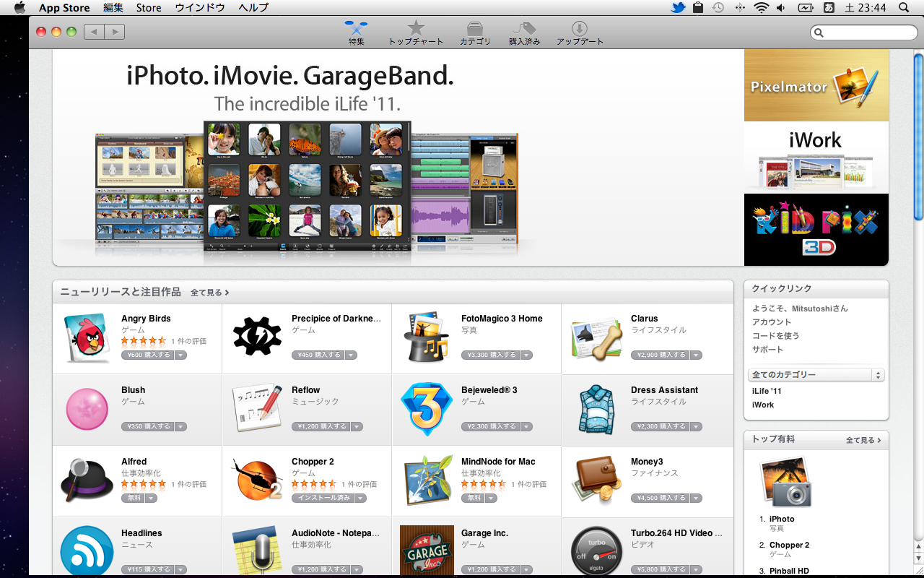Open the Store menu

click(149, 8)
